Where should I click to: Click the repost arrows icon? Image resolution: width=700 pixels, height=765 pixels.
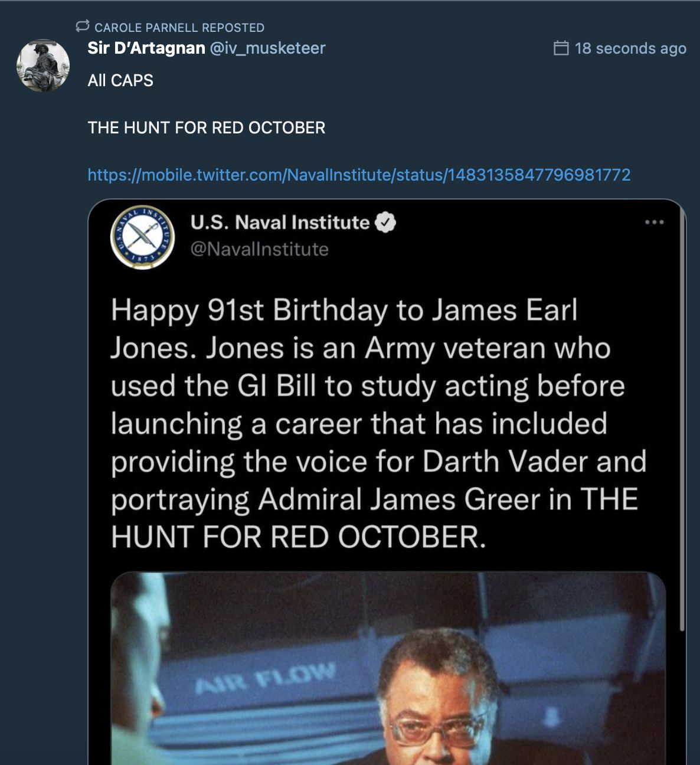(x=83, y=26)
